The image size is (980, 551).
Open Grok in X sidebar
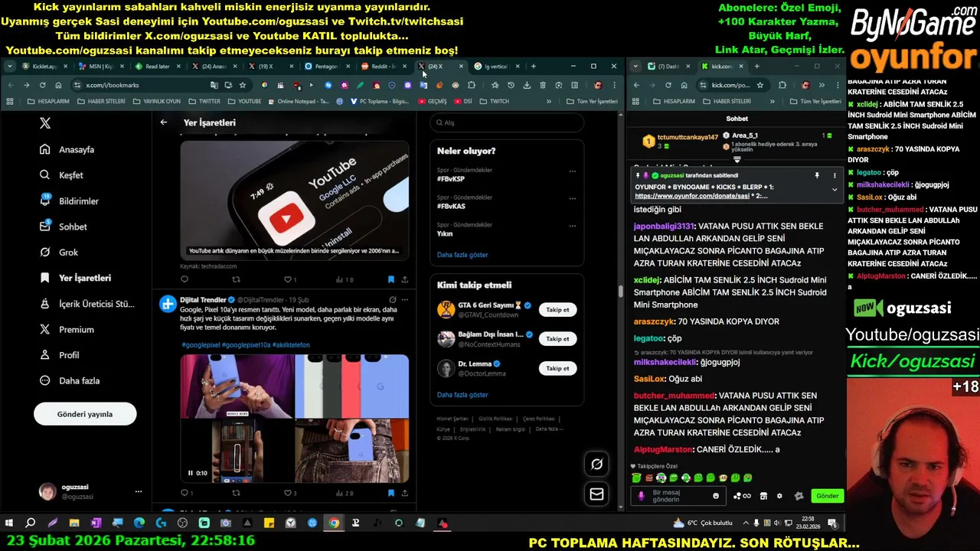pyautogui.click(x=59, y=253)
